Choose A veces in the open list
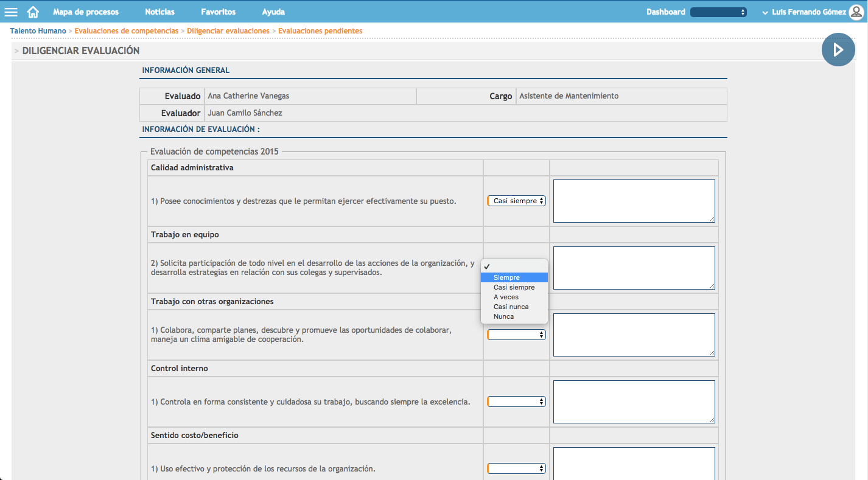Image resolution: width=868 pixels, height=480 pixels. coord(514,297)
